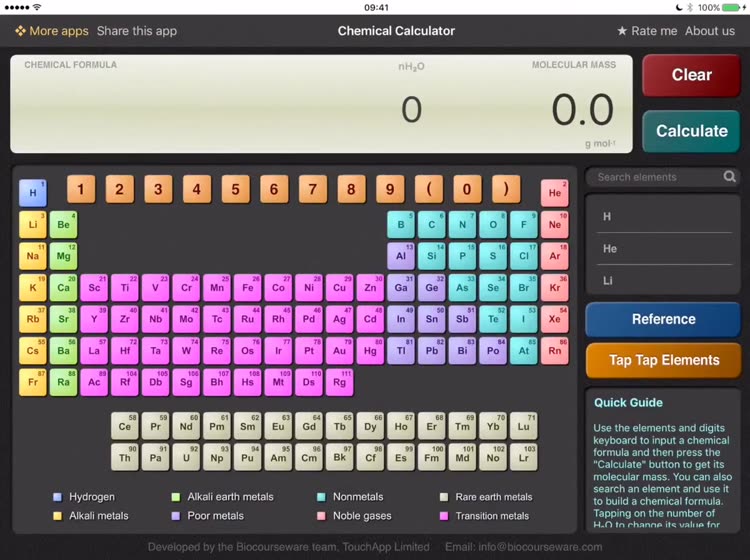Image resolution: width=750 pixels, height=560 pixels.
Task: Focus the Search elements field
Action: [x=663, y=177]
